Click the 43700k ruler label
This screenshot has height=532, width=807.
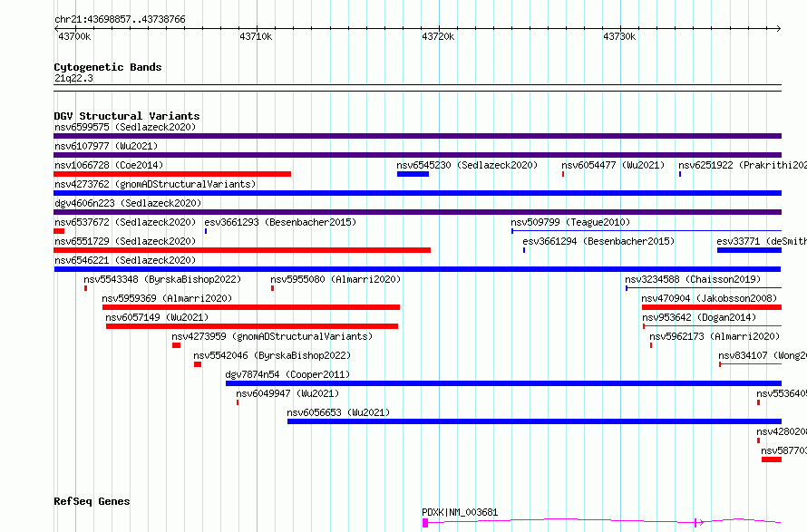click(74, 36)
